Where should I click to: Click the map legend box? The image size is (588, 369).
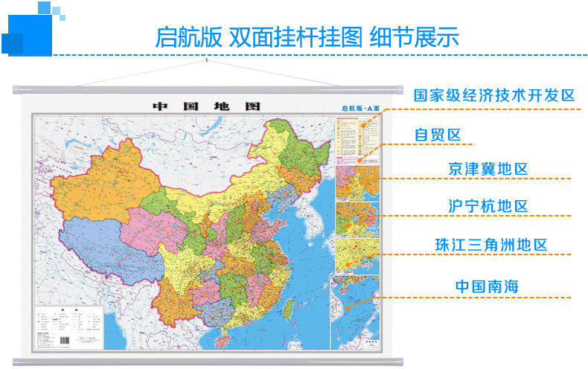69,327
